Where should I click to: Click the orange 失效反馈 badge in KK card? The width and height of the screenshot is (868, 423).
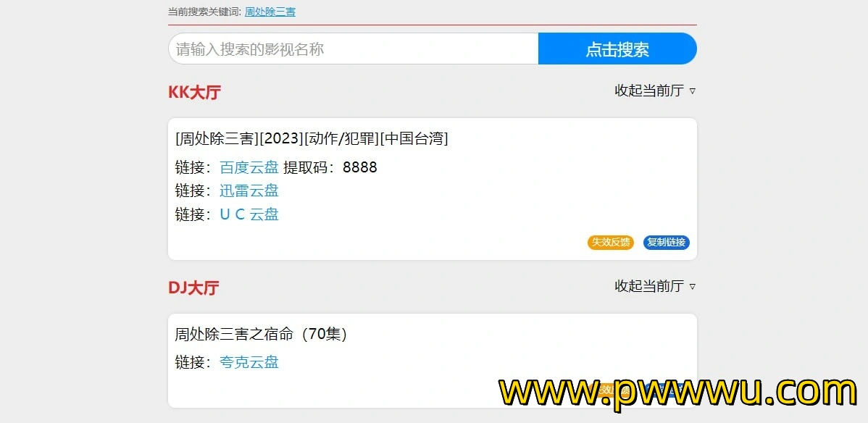[611, 243]
